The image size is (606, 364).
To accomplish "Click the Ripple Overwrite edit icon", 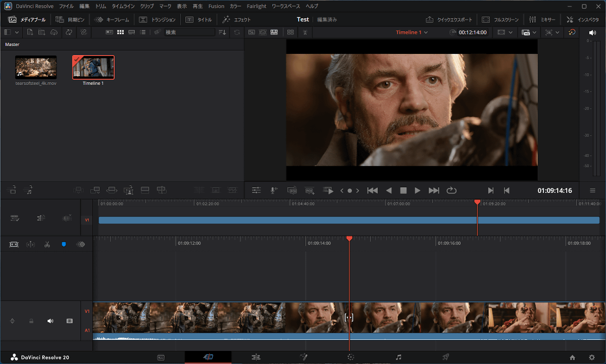I will (112, 190).
